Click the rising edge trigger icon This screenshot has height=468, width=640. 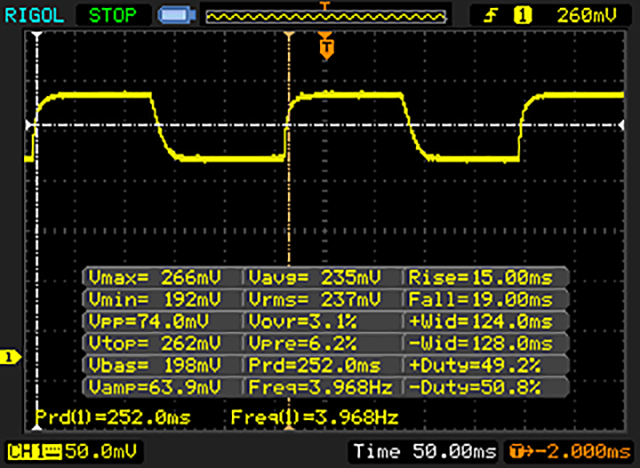[494, 15]
